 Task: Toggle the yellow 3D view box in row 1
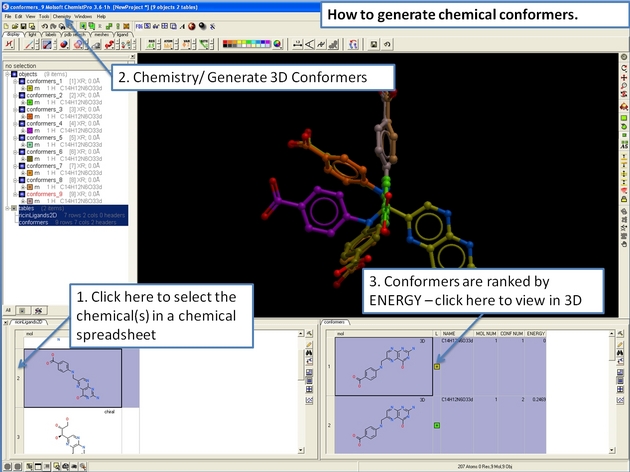click(437, 366)
